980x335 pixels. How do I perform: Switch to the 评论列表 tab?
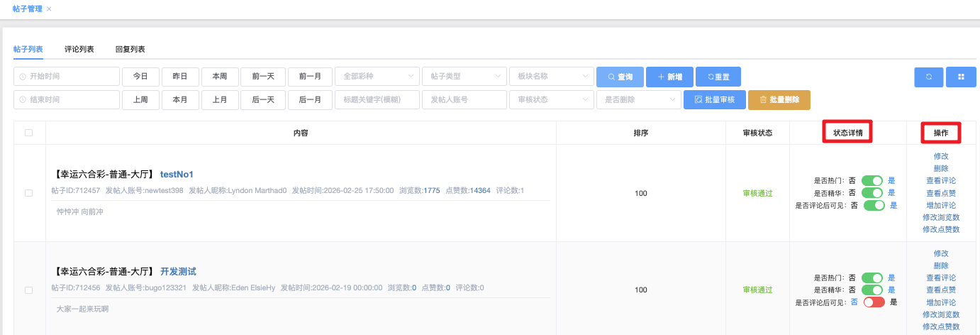[79, 49]
